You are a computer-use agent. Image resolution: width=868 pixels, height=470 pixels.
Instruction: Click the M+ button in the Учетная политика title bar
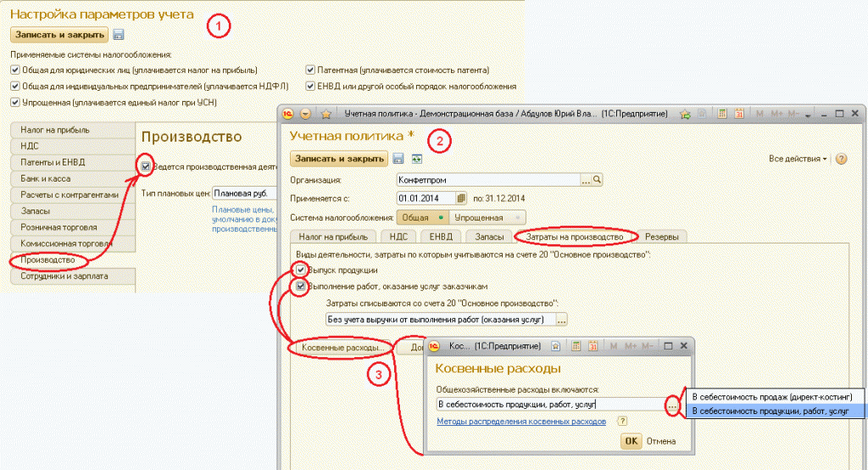[776, 114]
